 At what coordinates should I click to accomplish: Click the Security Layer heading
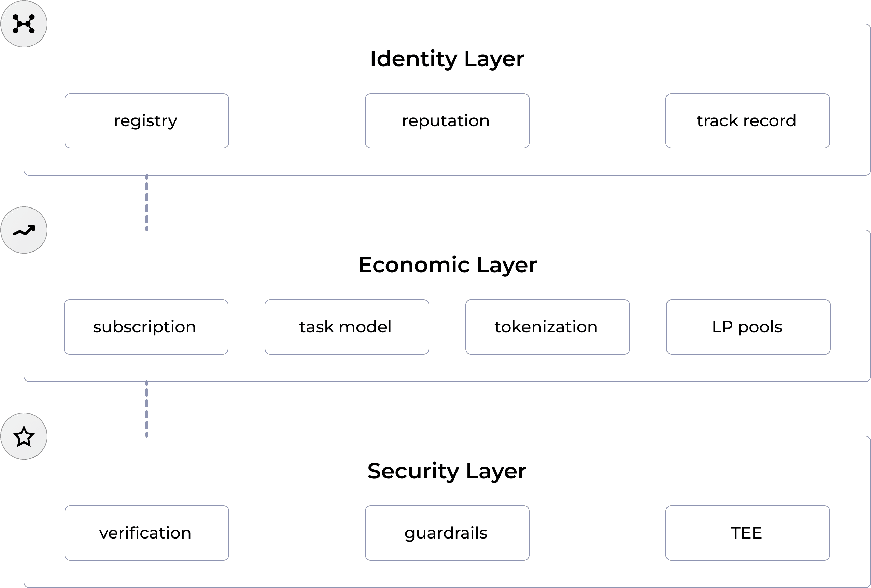pyautogui.click(x=447, y=471)
